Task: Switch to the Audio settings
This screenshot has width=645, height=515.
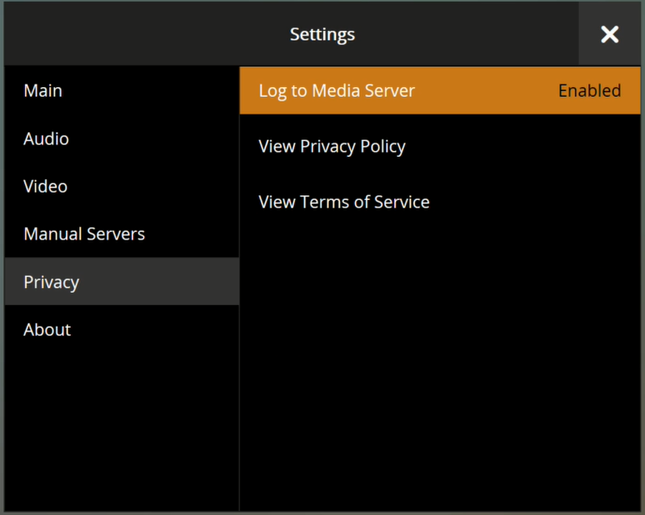Action: coord(46,139)
